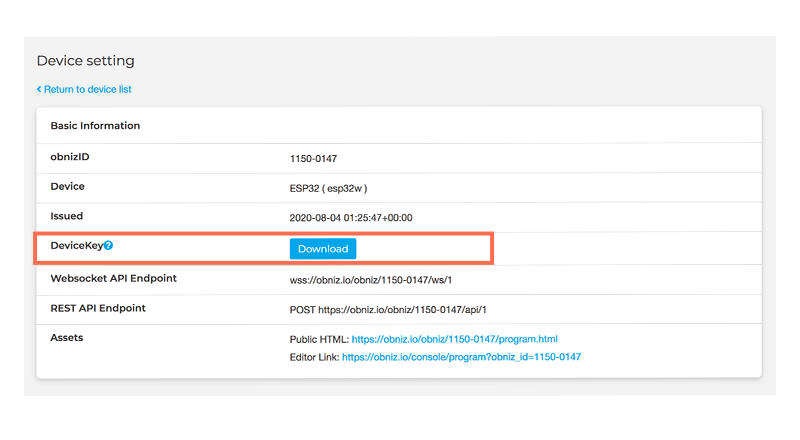
Task: Click the issued date 2020-08-04 01:25:47+00:00
Action: 351,218
